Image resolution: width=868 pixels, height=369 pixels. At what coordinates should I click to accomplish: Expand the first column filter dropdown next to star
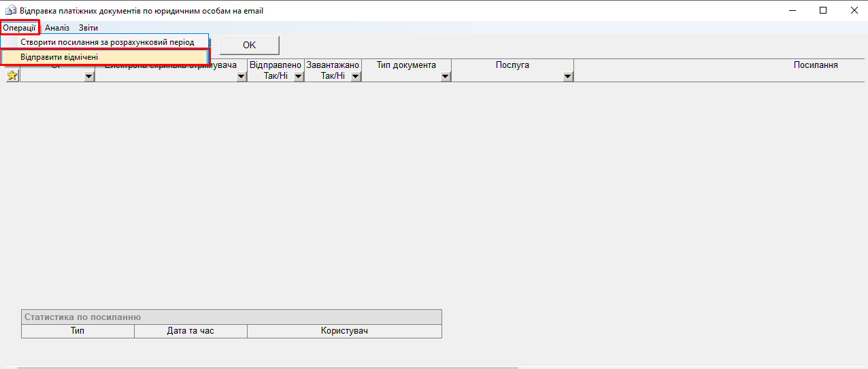click(x=88, y=77)
